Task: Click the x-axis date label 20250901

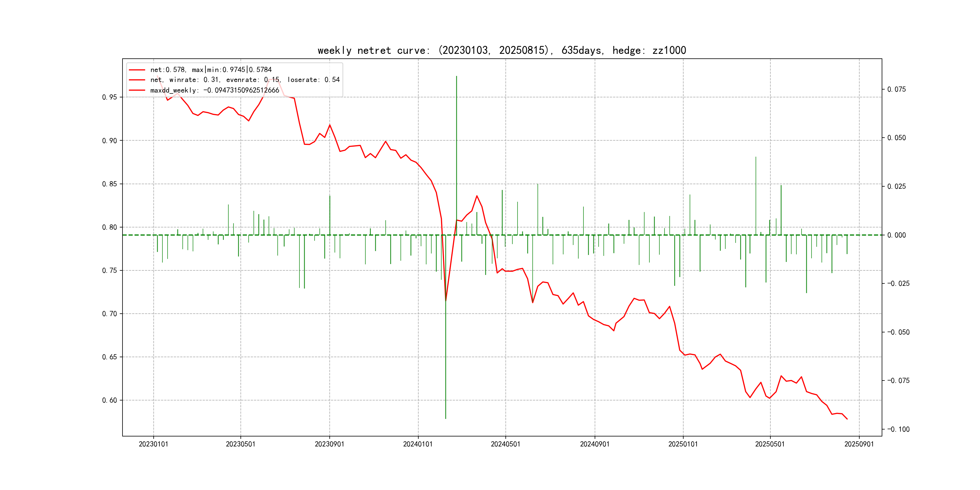Action: click(859, 444)
